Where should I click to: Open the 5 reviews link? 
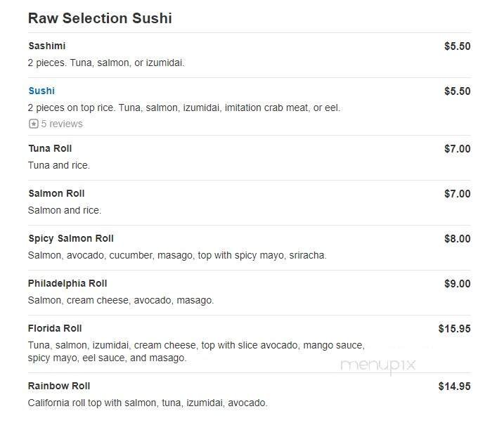point(61,124)
